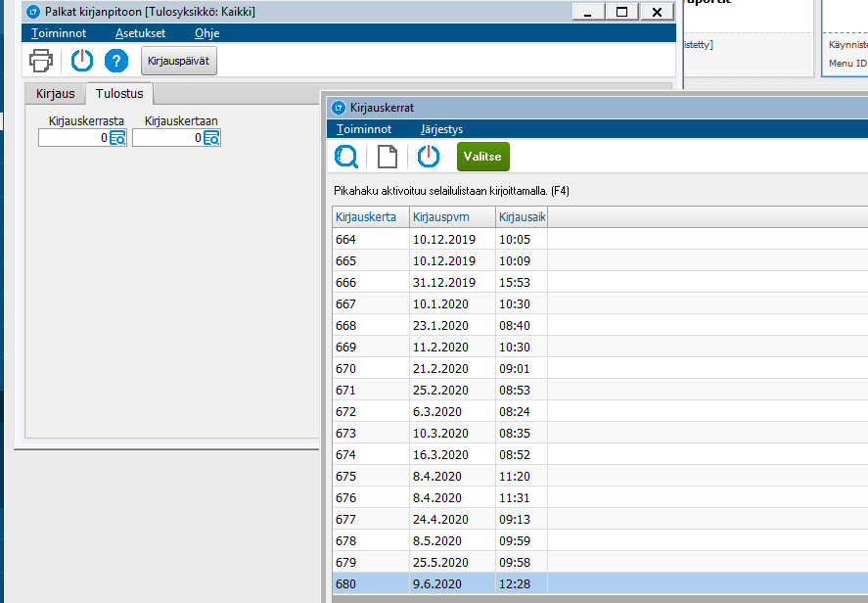Click the Kirjauskerrasta input field
Image resolution: width=868 pixels, height=603 pixels.
73,138
